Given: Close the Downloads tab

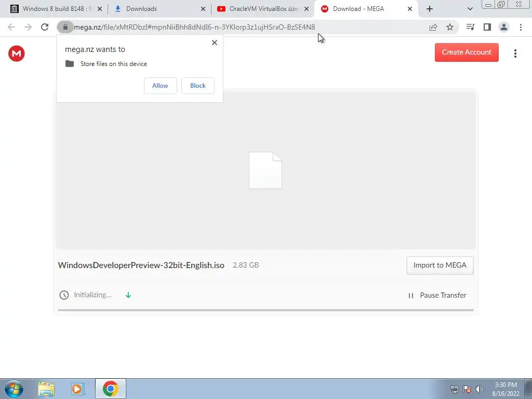Looking at the screenshot, I should click(x=203, y=9).
